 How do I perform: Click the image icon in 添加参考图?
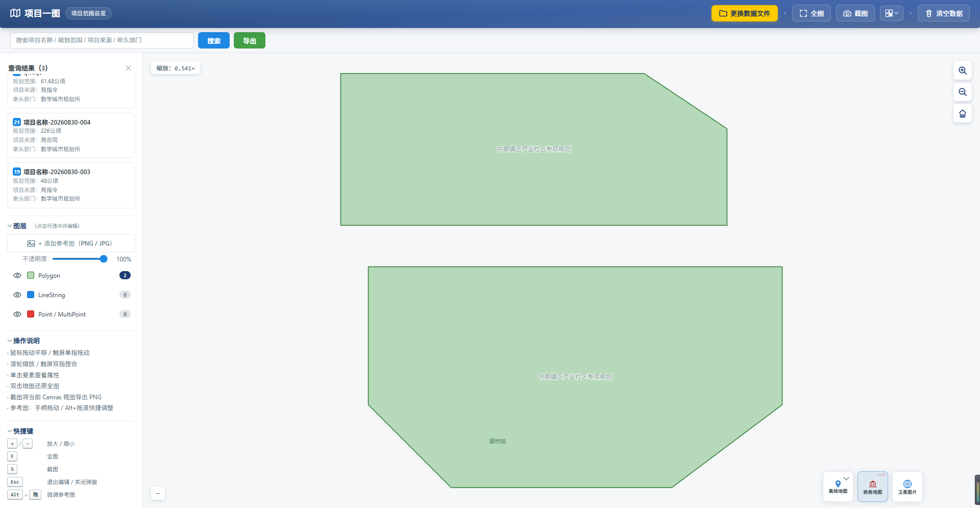click(31, 244)
